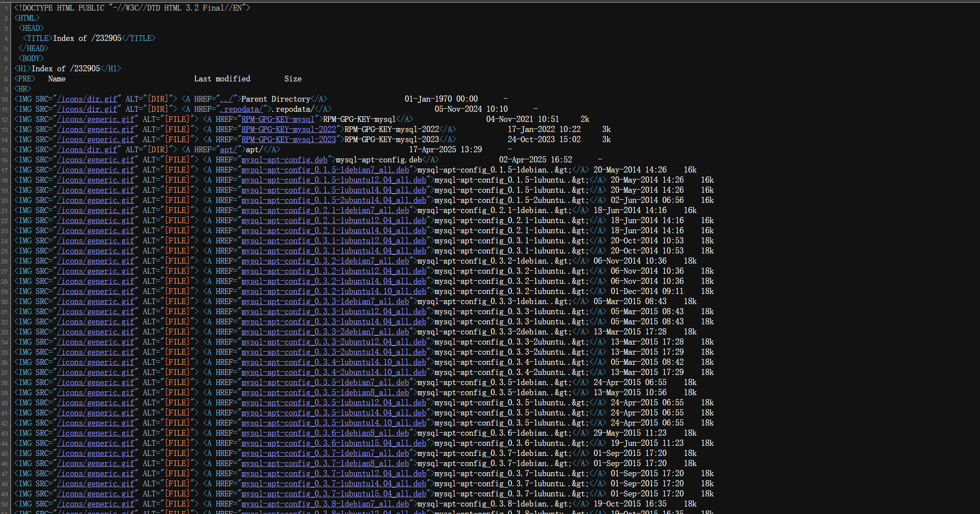Click the H1 heading text "Index of /232905"
Viewport: 980px width, 514px height.
tap(66, 69)
